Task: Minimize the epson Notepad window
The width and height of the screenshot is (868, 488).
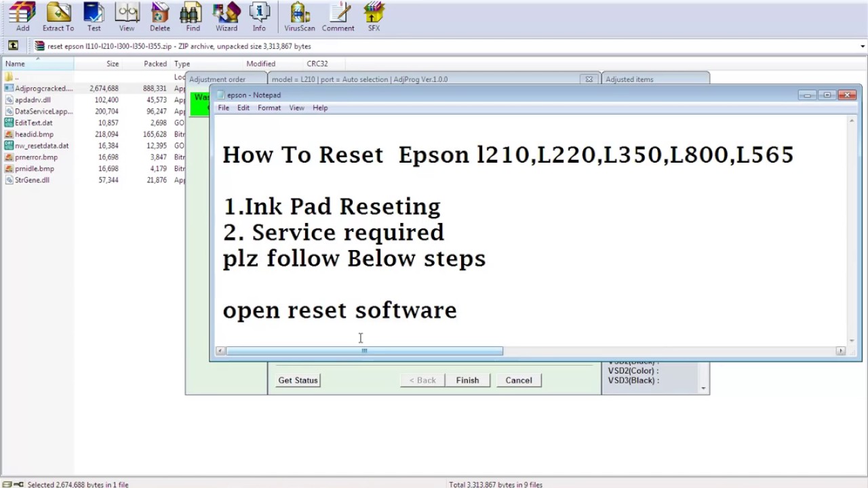Action: pyautogui.click(x=807, y=95)
